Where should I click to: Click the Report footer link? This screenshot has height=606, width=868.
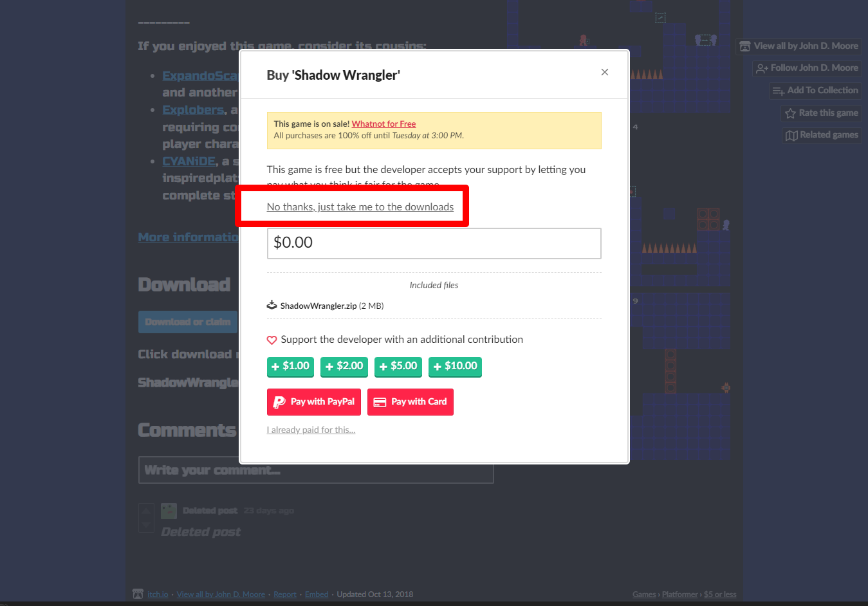[285, 594]
